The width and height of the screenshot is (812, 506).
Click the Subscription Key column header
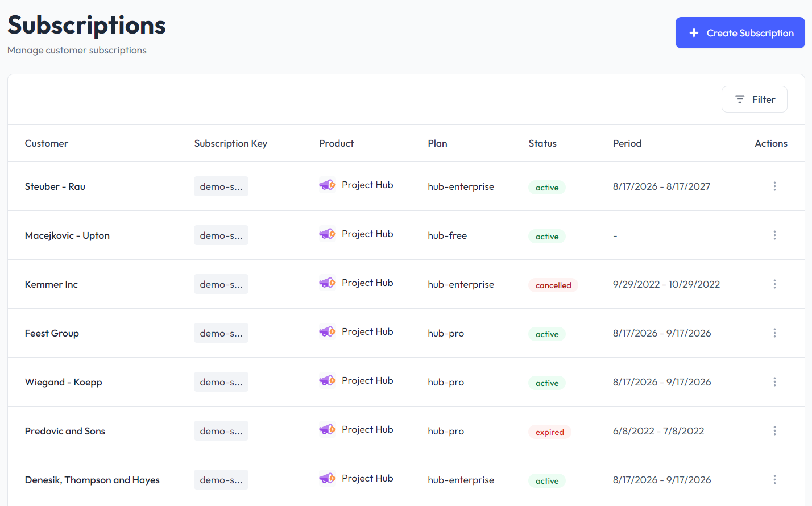click(x=230, y=143)
